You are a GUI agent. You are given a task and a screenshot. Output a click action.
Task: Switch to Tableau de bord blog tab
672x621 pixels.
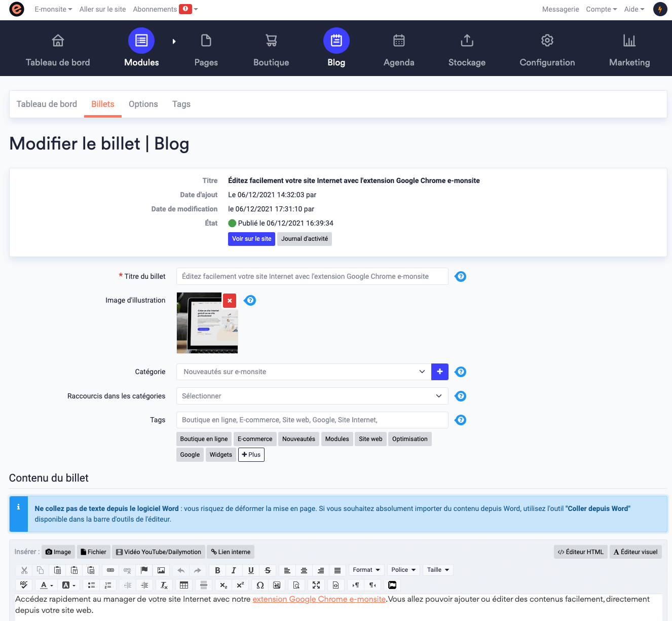(47, 104)
